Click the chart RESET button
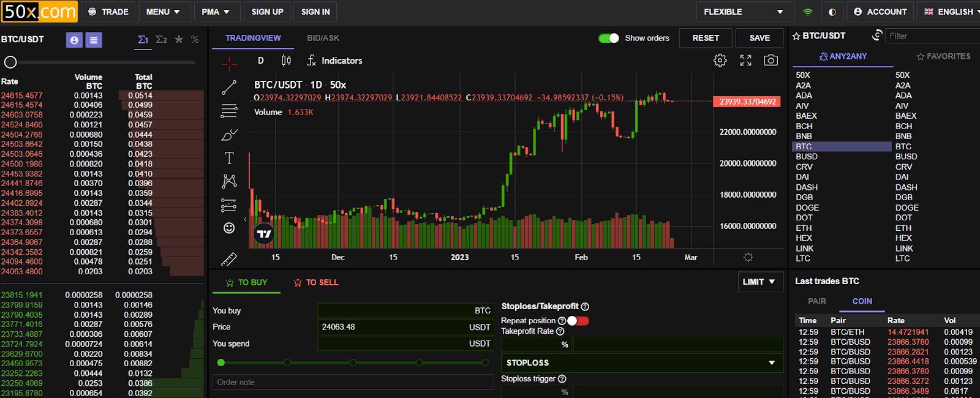The height and width of the screenshot is (398, 980). [x=706, y=38]
